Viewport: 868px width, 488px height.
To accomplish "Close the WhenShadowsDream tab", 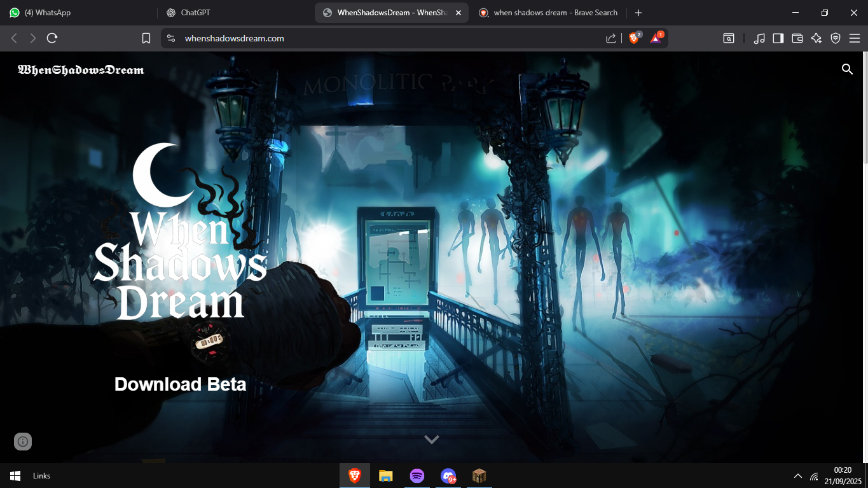I will point(458,13).
